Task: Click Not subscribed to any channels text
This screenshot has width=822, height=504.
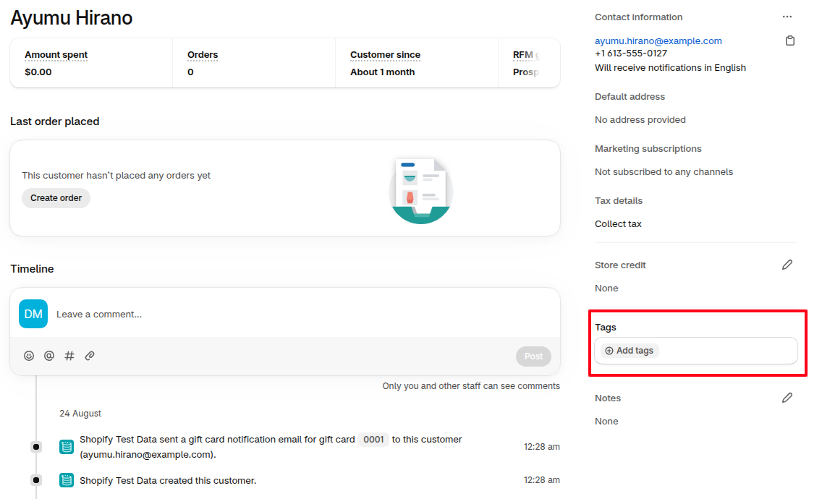Action: pyautogui.click(x=664, y=172)
